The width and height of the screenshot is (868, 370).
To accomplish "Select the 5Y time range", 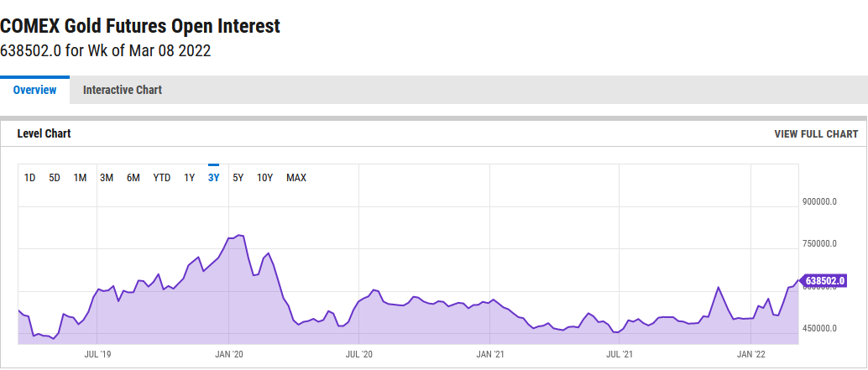I will click(x=238, y=178).
